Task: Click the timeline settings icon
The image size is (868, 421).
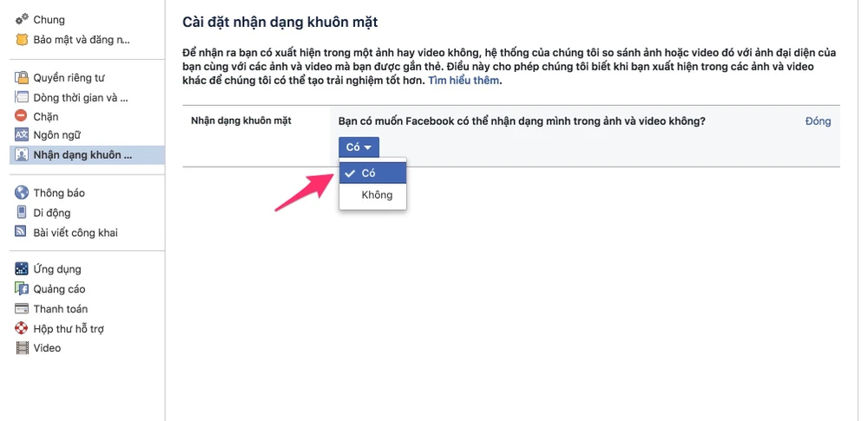Action: 22,97
